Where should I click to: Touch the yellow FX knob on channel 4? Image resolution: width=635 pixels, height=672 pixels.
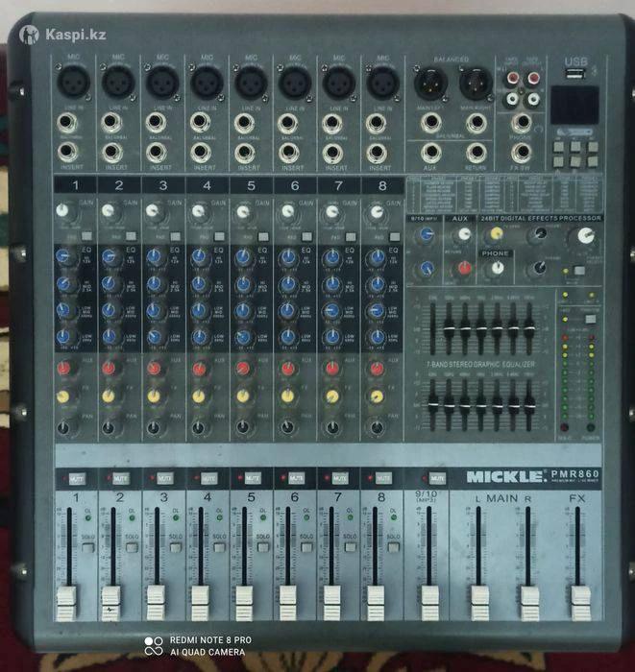point(198,396)
